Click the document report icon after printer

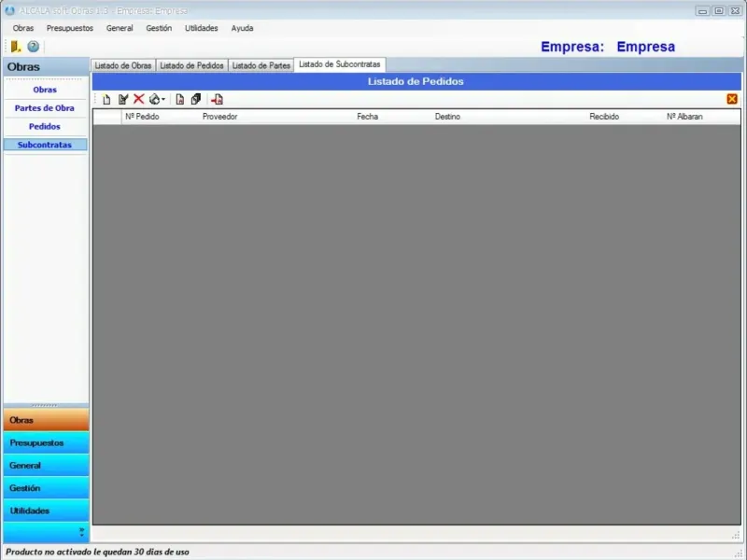pyautogui.click(x=179, y=99)
